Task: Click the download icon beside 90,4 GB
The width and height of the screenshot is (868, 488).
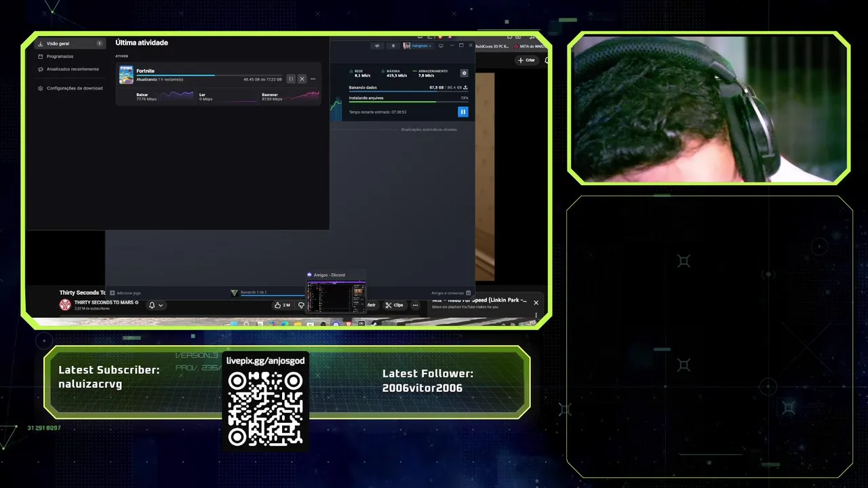Action: pos(465,87)
